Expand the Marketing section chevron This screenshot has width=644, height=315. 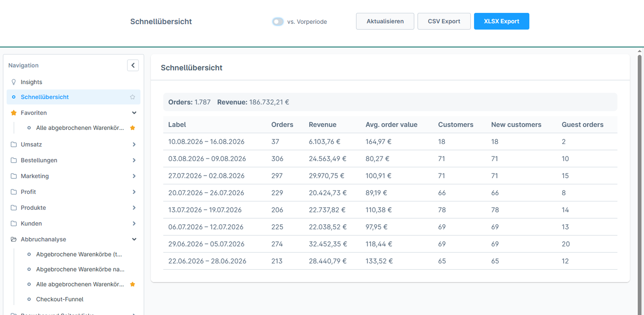tap(134, 176)
